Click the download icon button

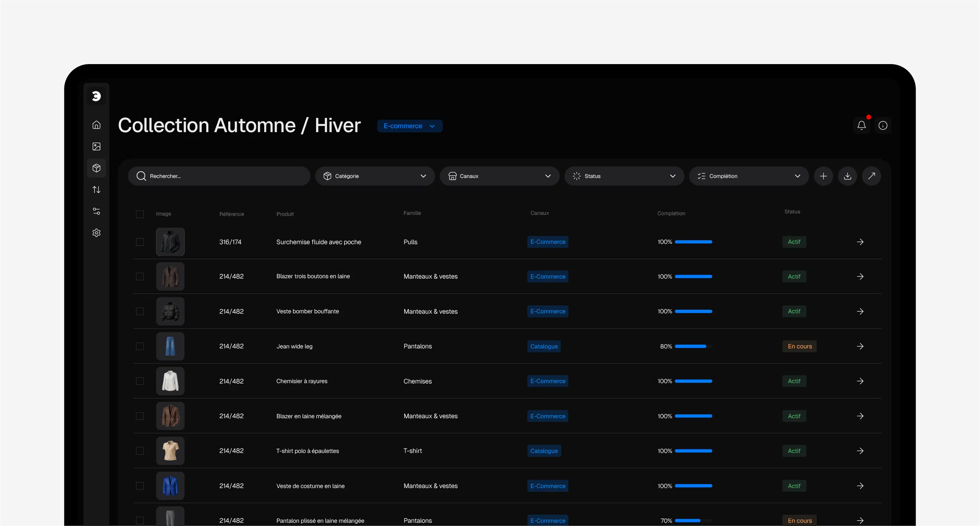[847, 176]
